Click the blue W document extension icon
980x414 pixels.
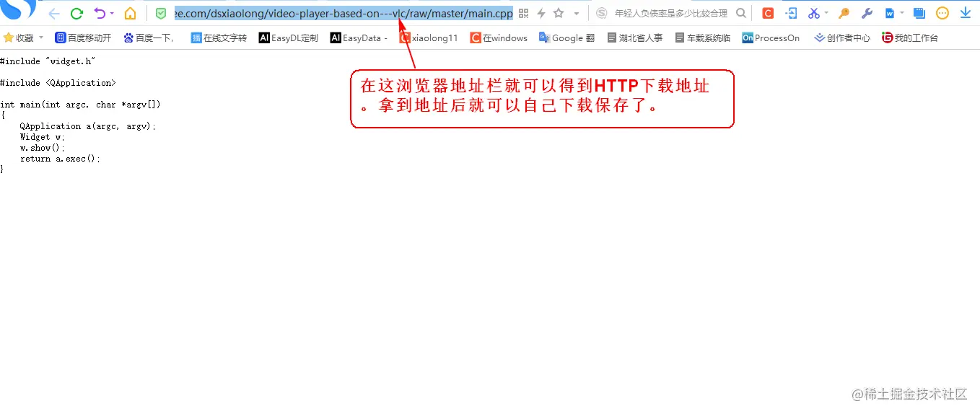point(890,13)
